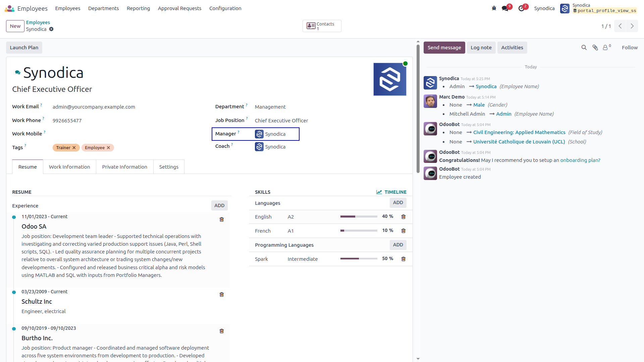The image size is (644, 362).
Task: Click the empty Work Mobile field
Action: (x=127, y=134)
